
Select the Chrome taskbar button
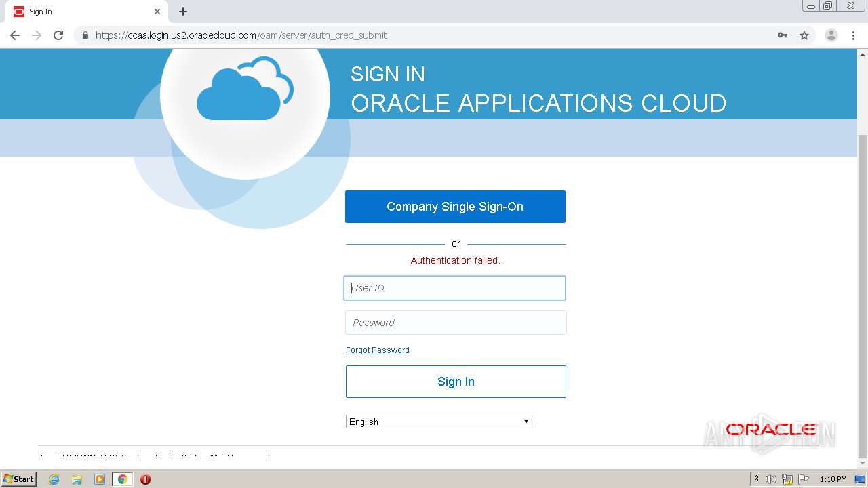coord(122,479)
